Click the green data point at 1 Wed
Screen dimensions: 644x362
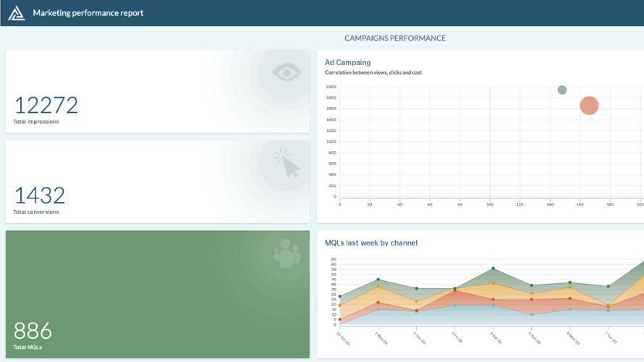click(x=378, y=279)
